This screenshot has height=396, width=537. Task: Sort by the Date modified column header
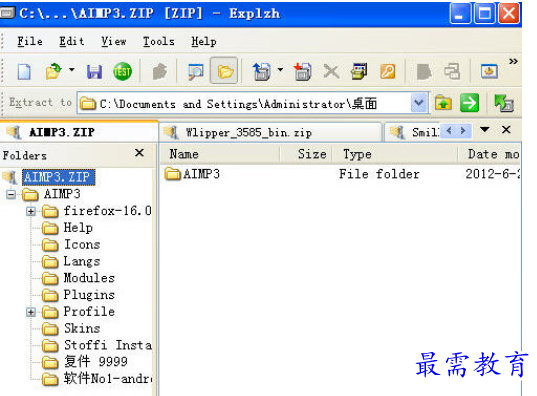pos(489,154)
